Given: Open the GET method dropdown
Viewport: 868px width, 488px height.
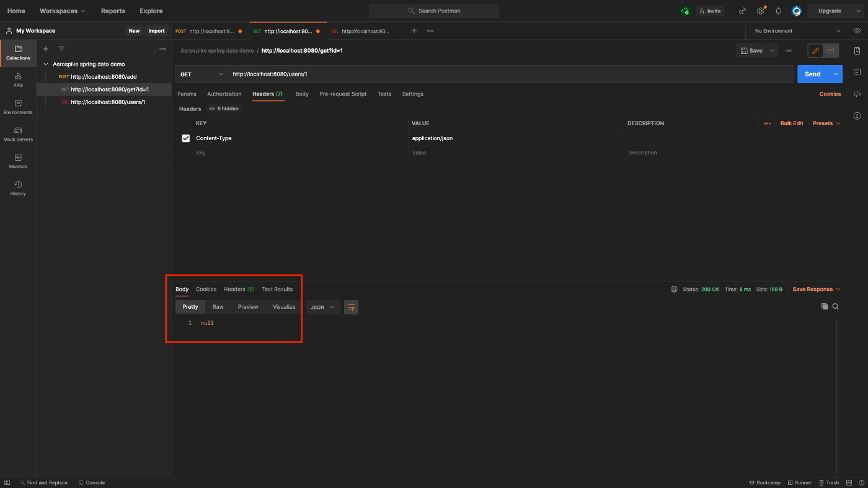Looking at the screenshot, I should click(x=201, y=74).
